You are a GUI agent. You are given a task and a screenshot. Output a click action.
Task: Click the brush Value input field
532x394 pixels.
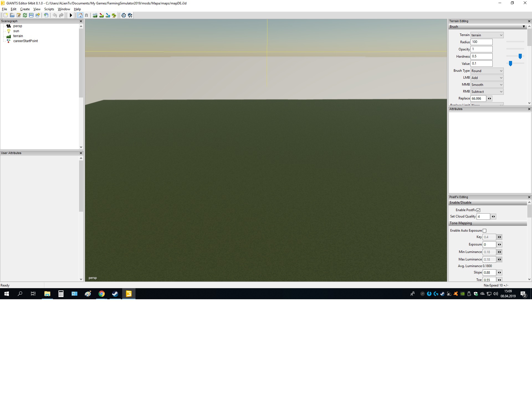(482, 63)
